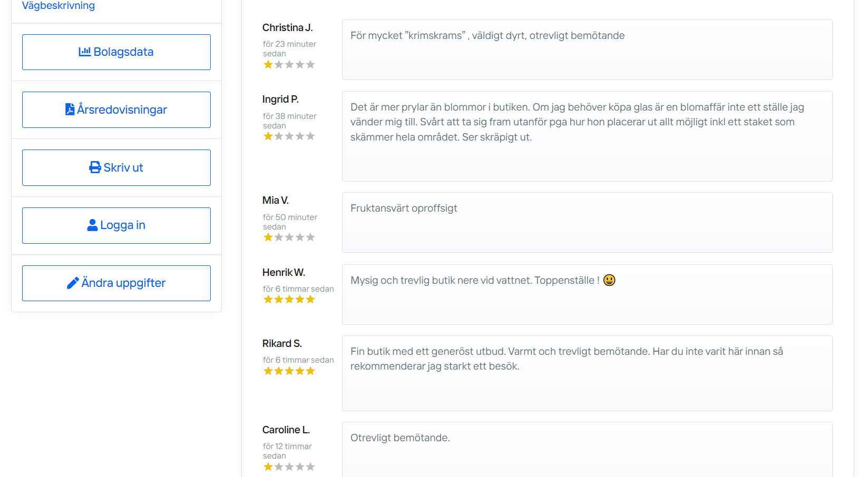Open the Vägbeskrivning link

[x=58, y=6]
